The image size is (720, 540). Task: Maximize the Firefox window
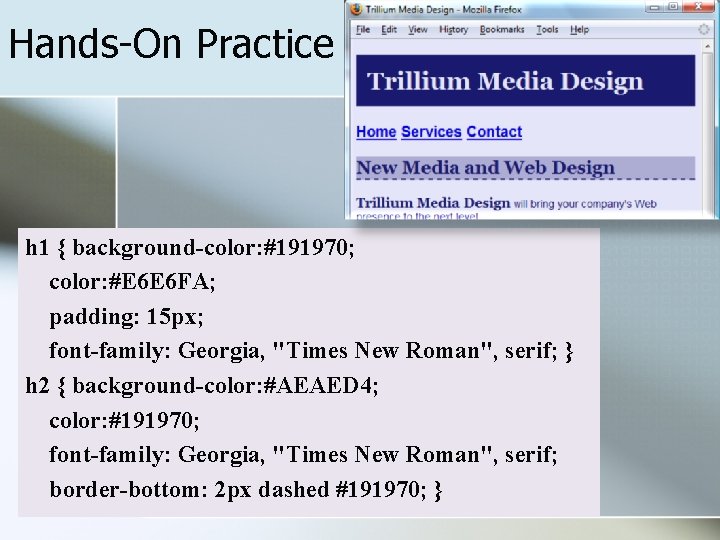(x=673, y=7)
